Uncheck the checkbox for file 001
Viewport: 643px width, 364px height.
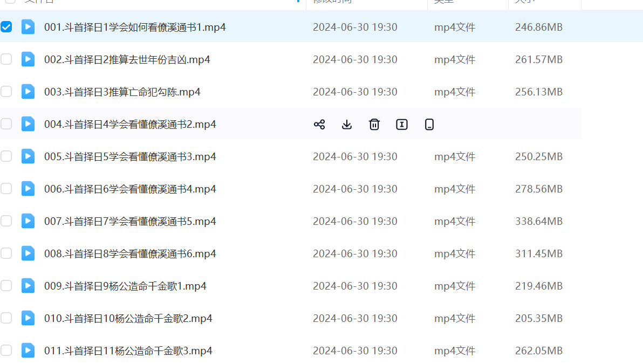pyautogui.click(x=6, y=27)
